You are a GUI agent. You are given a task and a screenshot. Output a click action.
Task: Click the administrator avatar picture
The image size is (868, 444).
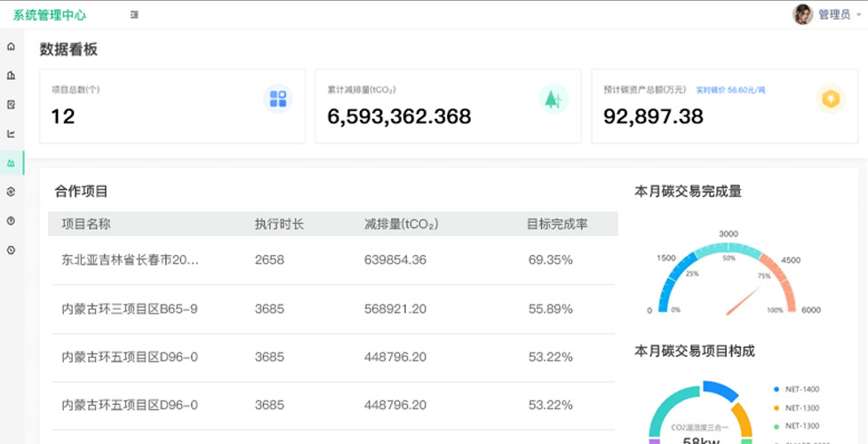pos(803,14)
